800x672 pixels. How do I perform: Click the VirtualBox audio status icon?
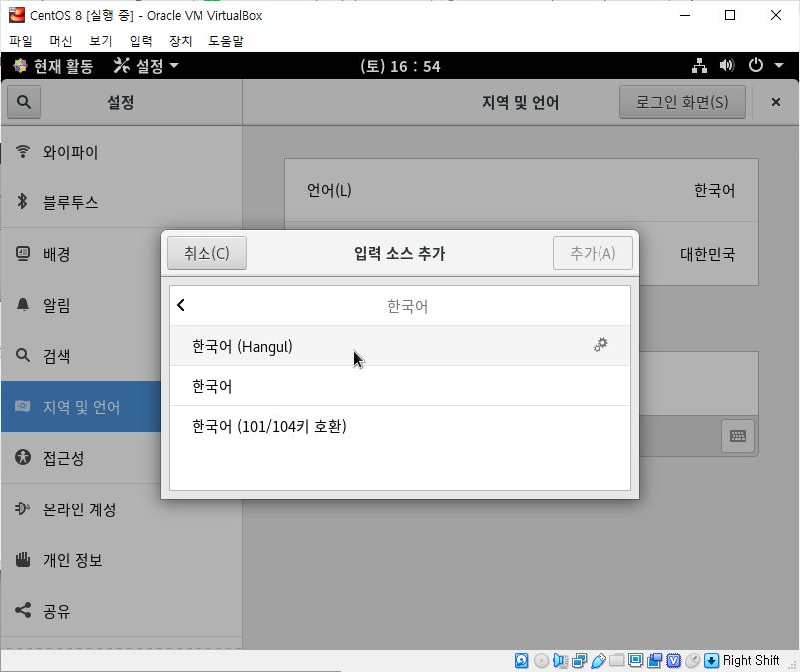pos(560,661)
